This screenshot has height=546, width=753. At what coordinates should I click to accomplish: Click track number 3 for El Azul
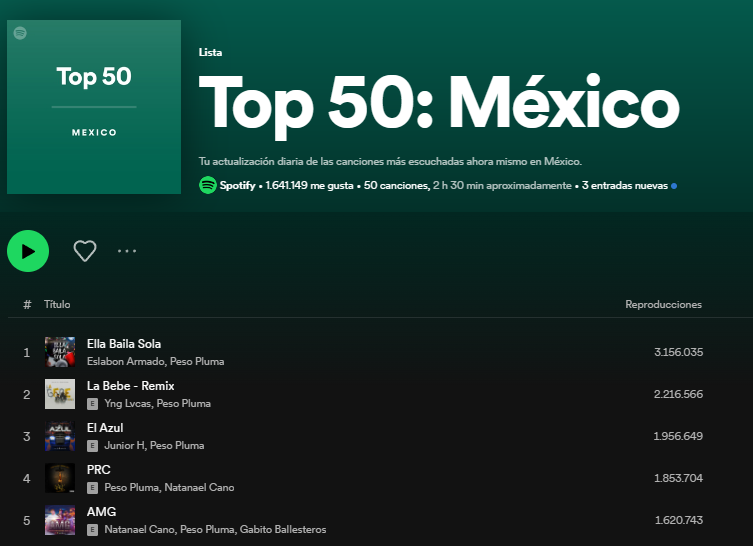pos(27,437)
